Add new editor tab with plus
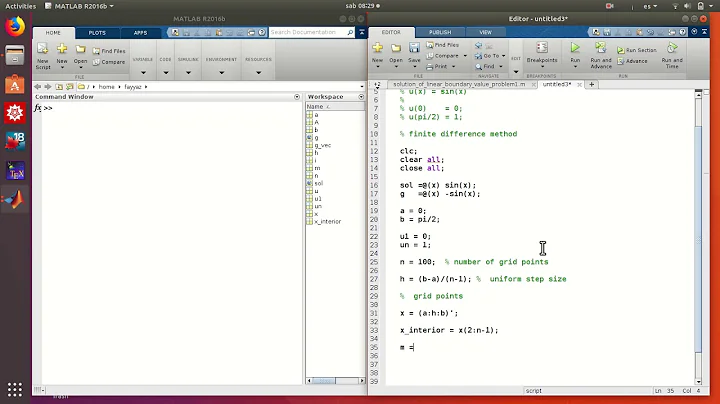 [591, 84]
